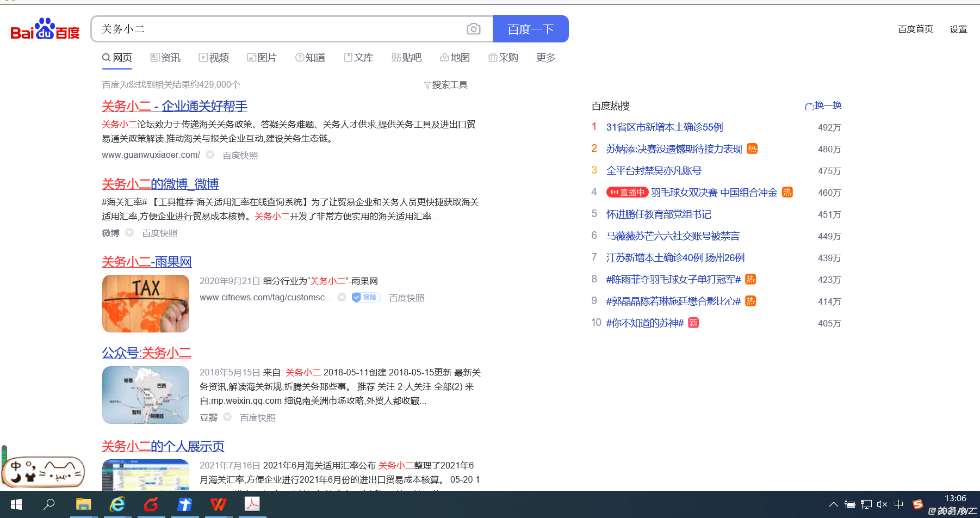Click the South America map thumbnail

click(146, 395)
